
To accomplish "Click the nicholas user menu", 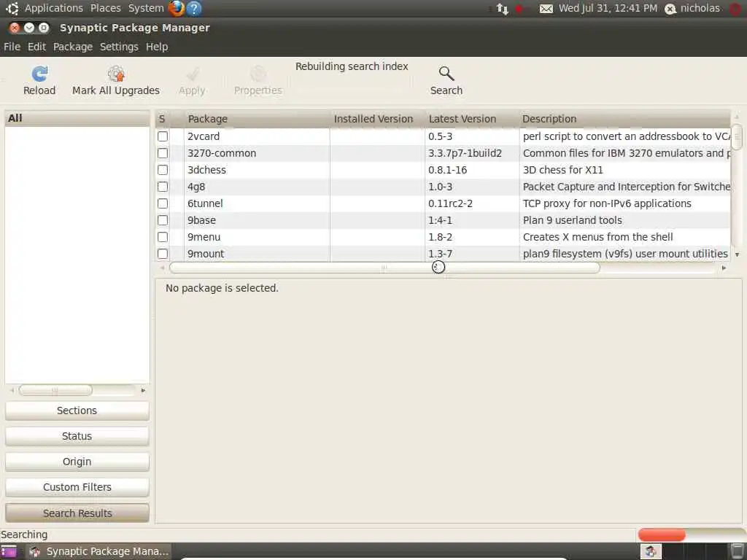I will point(700,8).
